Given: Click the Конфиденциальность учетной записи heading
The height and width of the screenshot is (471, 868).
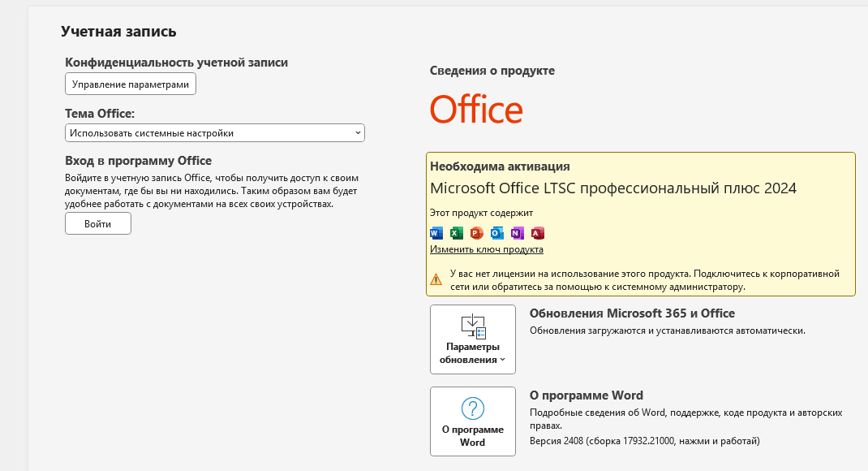Looking at the screenshot, I should [177, 63].
